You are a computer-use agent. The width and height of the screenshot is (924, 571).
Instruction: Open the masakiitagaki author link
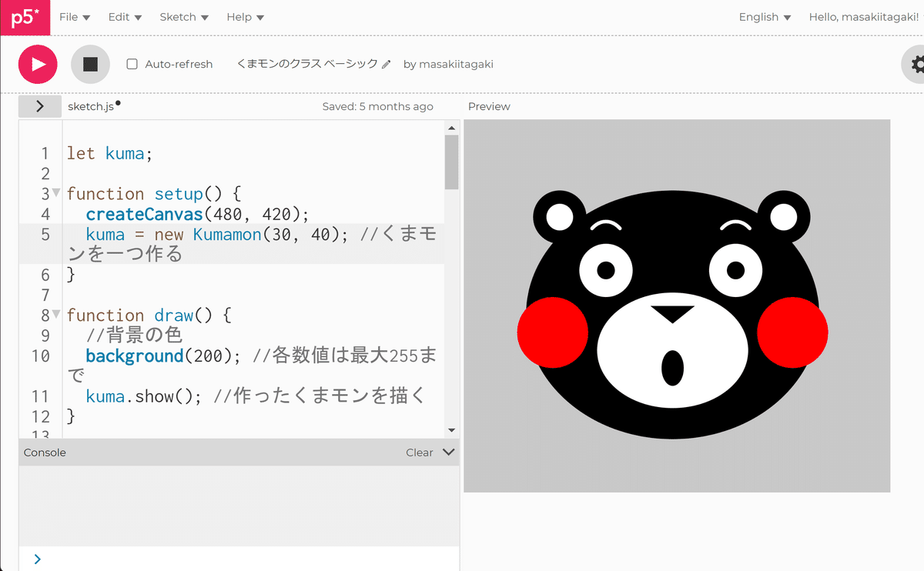(x=457, y=64)
